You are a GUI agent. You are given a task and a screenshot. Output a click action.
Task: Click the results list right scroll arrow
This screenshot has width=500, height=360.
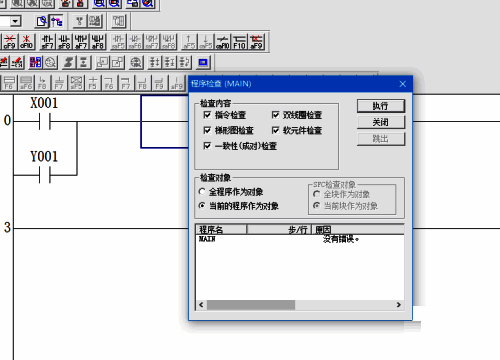(399, 305)
